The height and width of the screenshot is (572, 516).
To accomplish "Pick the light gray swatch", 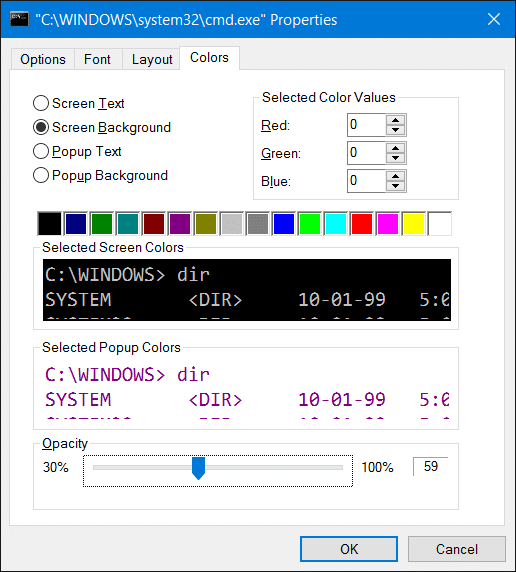I will [232, 224].
